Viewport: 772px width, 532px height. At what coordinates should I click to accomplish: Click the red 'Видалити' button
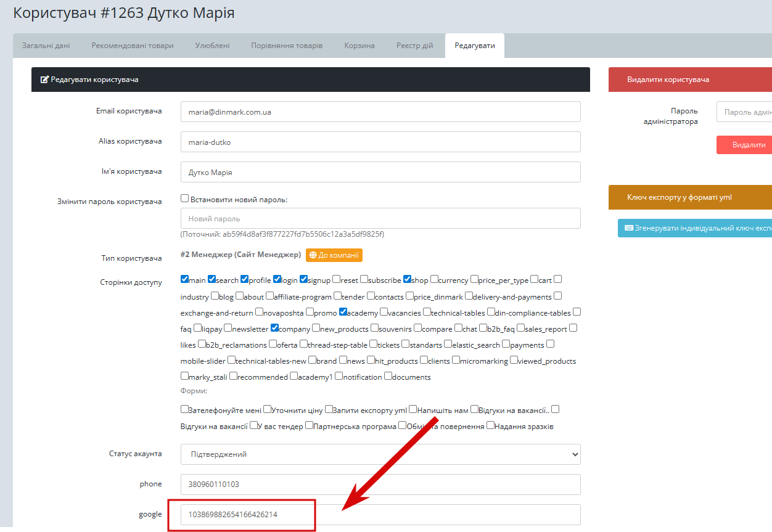pos(744,145)
